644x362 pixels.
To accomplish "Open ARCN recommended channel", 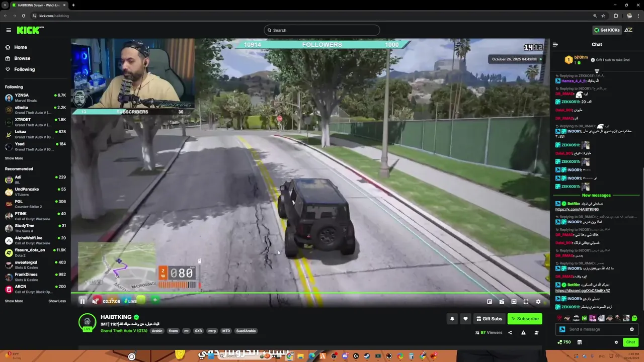I will pos(35,289).
